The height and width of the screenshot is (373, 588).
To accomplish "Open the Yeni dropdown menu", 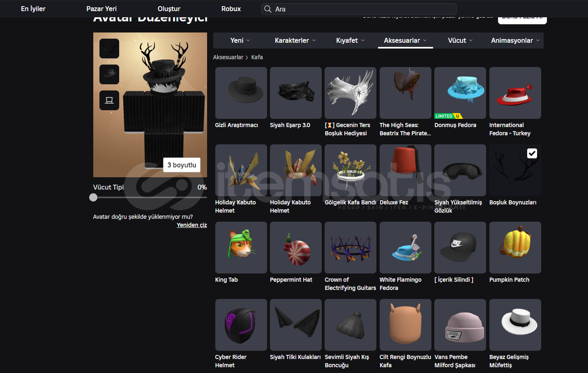I will (240, 40).
